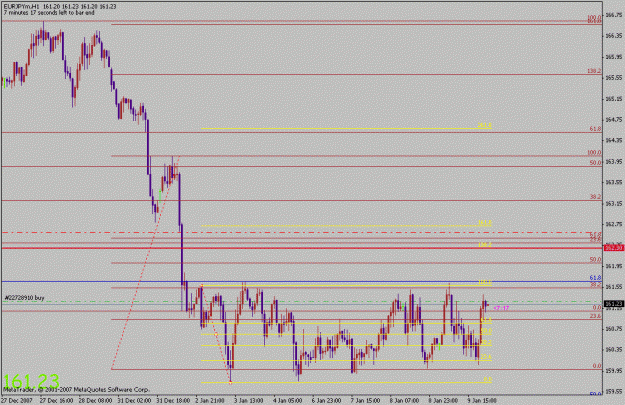
Task: Click the yellow 0.0 Fibonacci label
Action: coord(487,379)
